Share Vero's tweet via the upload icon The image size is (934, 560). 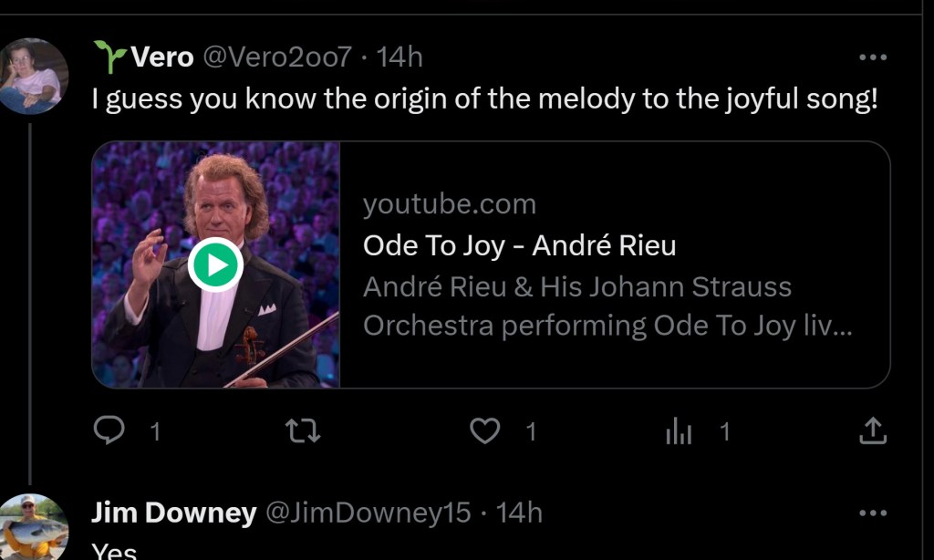click(873, 430)
